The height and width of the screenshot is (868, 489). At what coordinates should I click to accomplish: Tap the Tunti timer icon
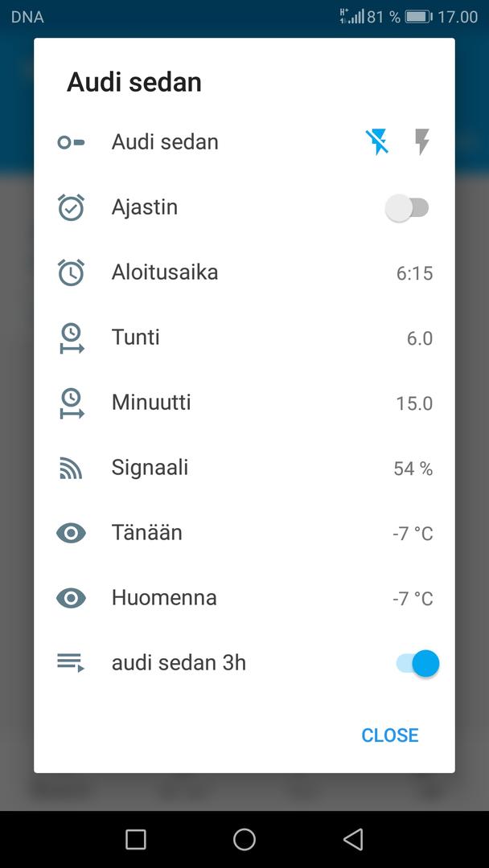(x=71, y=338)
